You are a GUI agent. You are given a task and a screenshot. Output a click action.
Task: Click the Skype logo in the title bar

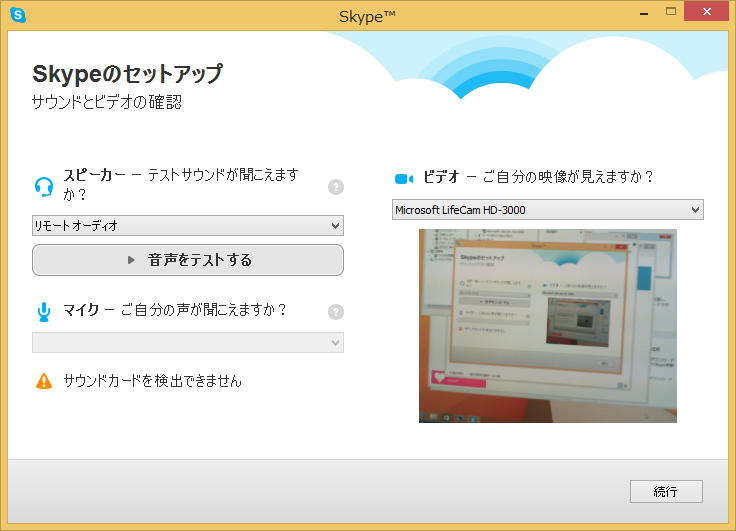[x=18, y=15]
